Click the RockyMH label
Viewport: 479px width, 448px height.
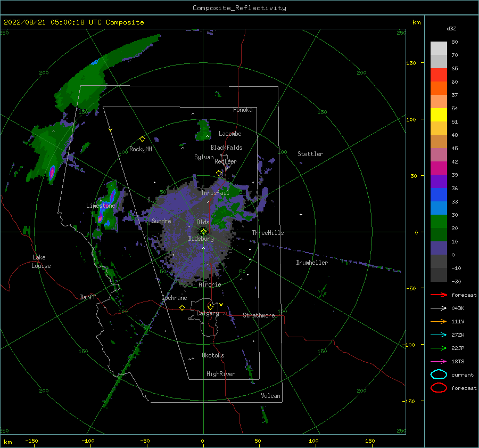(x=141, y=149)
